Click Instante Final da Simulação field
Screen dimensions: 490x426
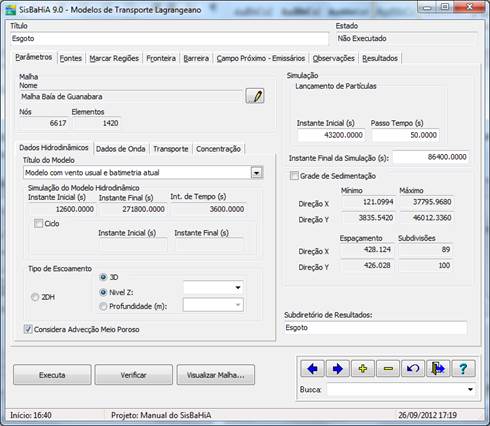tap(431, 157)
